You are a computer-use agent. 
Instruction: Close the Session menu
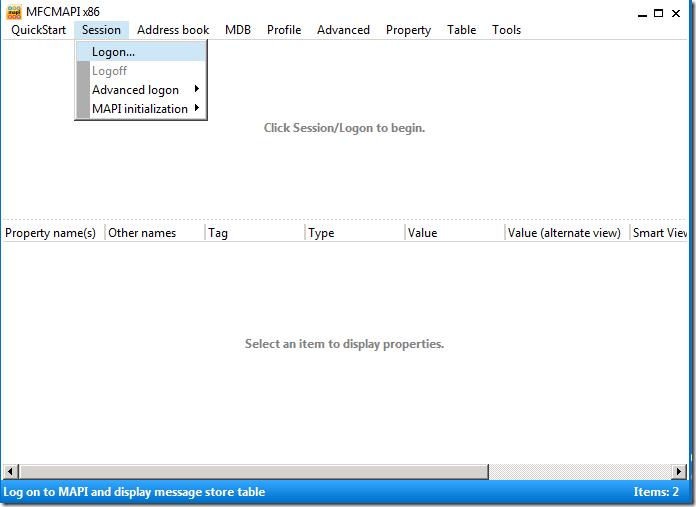tap(101, 30)
